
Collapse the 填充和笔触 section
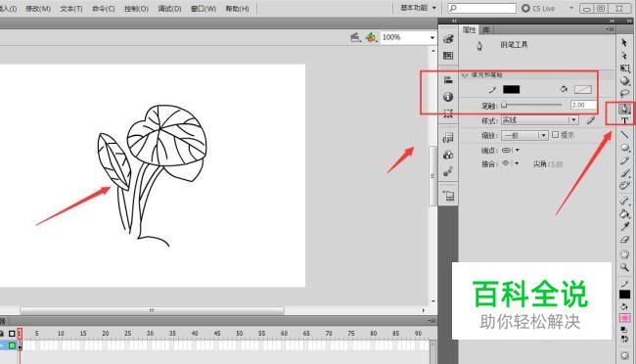pyautogui.click(x=465, y=74)
